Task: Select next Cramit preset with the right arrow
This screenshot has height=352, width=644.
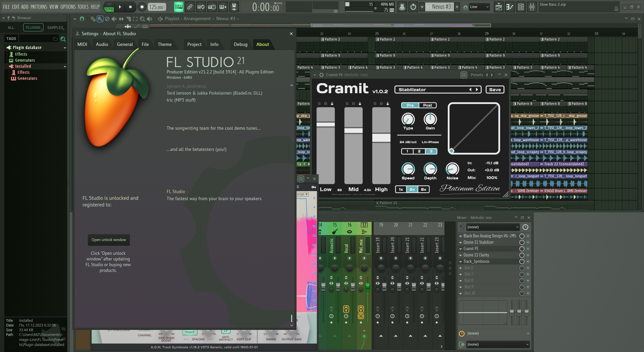Action: pos(477,90)
